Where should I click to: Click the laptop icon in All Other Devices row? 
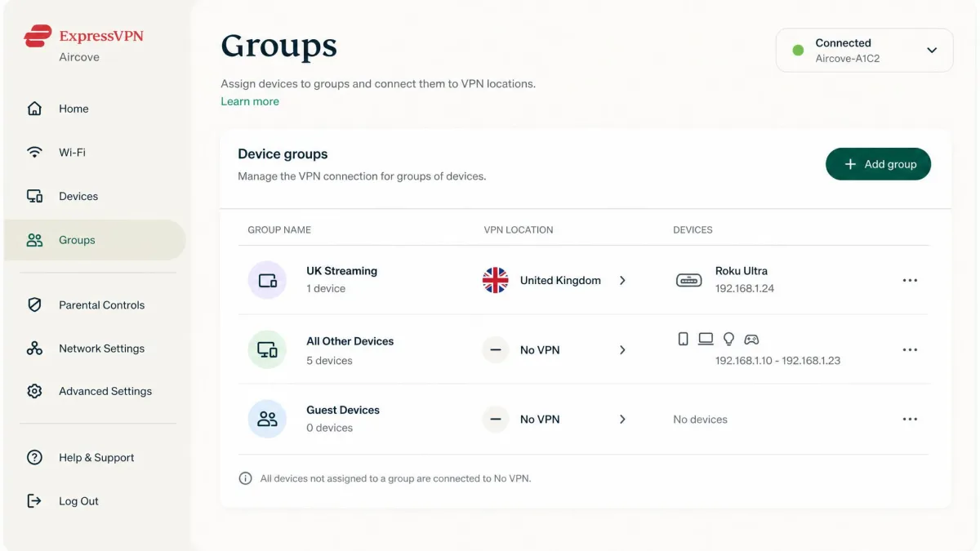(x=706, y=339)
